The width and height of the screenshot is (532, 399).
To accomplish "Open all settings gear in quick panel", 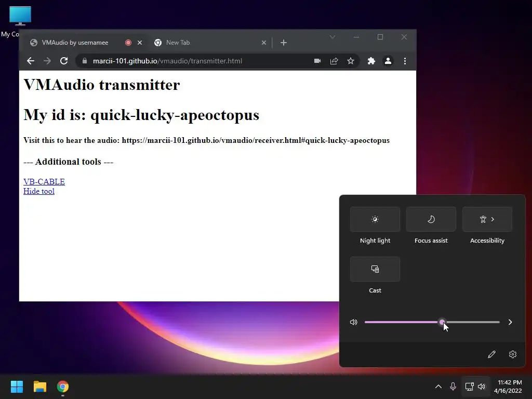I will click(513, 354).
